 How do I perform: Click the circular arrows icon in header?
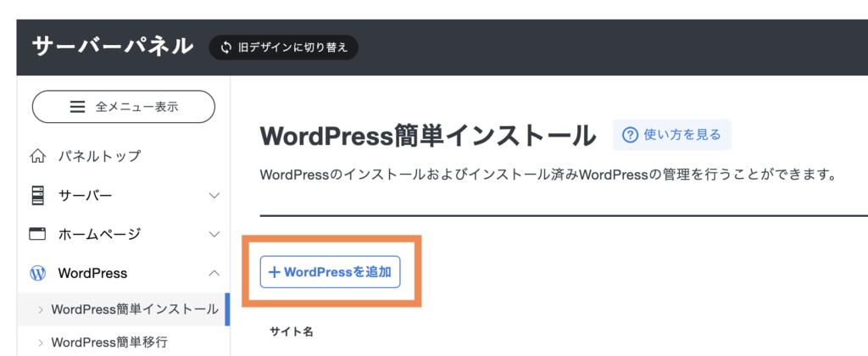pyautogui.click(x=225, y=47)
